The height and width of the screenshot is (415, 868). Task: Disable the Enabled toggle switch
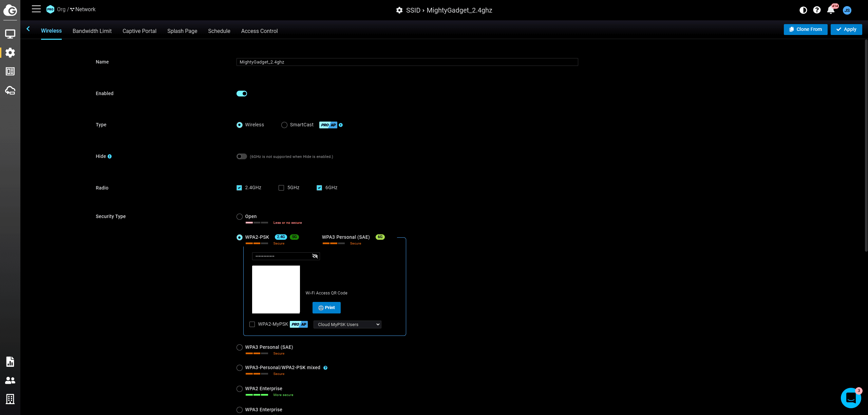point(242,94)
